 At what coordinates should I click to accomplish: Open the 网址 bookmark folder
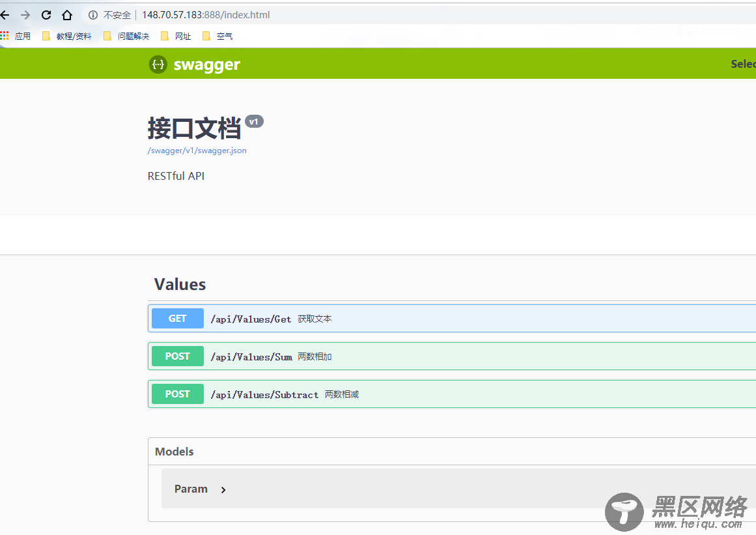pyautogui.click(x=176, y=36)
